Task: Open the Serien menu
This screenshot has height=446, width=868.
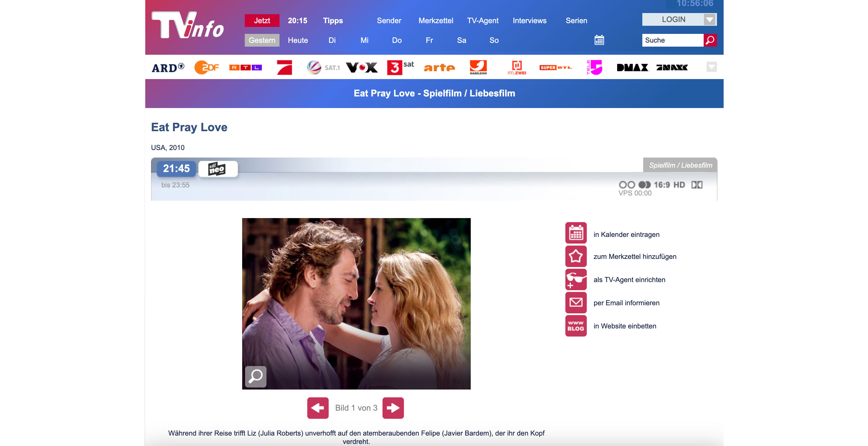Action: pos(576,21)
